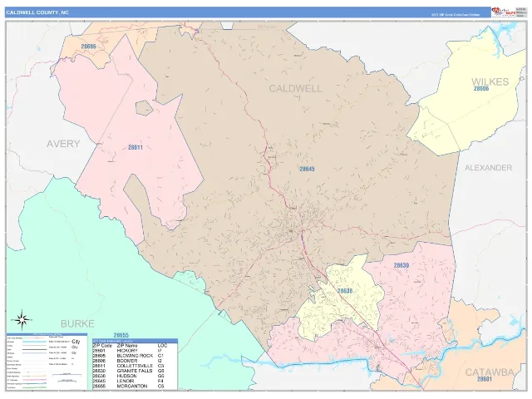Select the 28611 ZIP label on the map
This screenshot has width=532, height=399.
click(x=135, y=148)
